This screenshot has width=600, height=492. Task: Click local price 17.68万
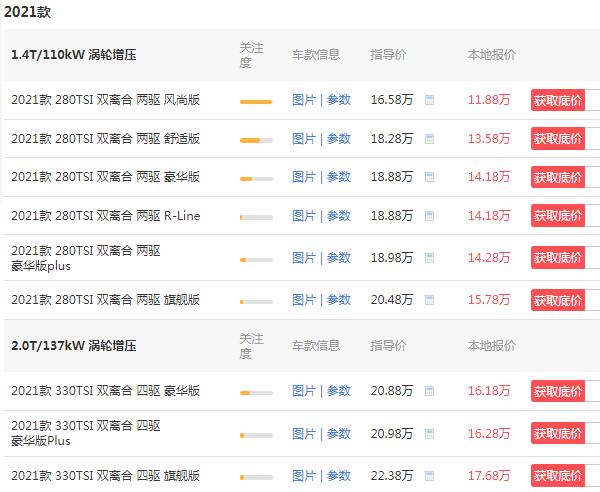[x=489, y=476]
